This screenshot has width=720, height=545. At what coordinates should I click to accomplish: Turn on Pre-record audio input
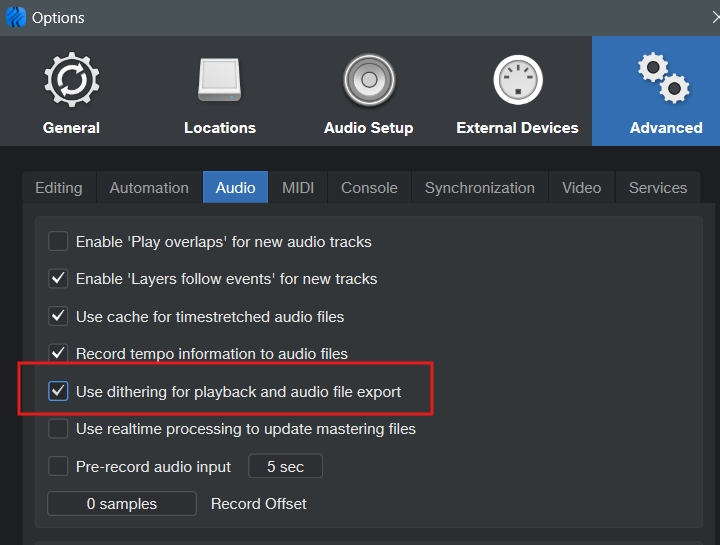pos(58,466)
